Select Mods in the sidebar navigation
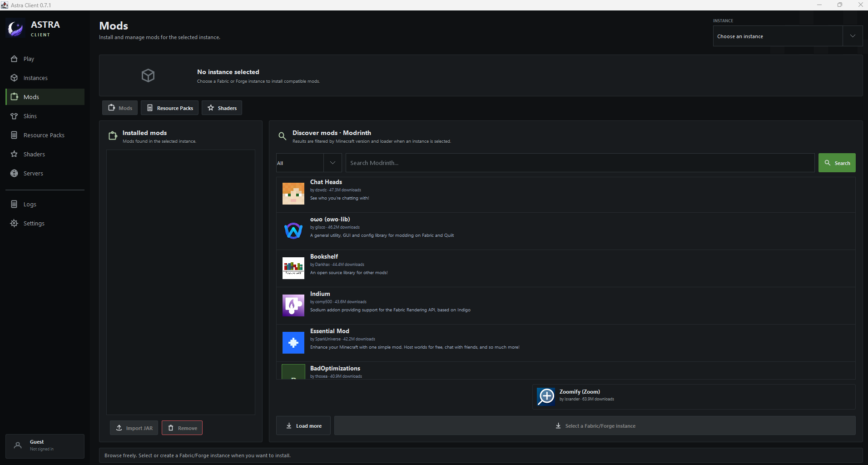The width and height of the screenshot is (868, 465). [x=45, y=97]
